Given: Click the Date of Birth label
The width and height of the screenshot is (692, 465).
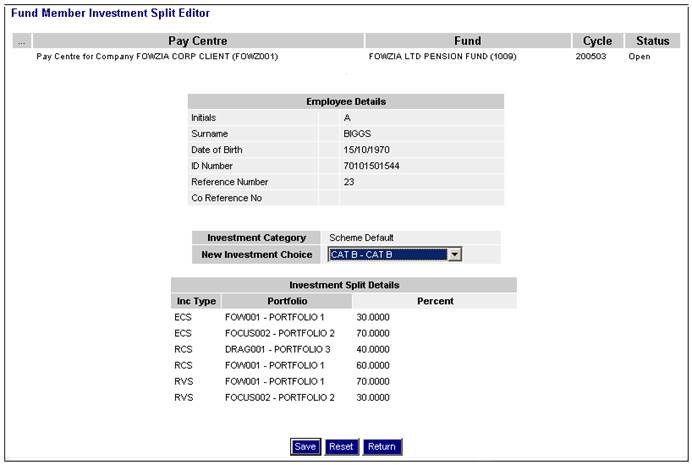Looking at the screenshot, I should pyautogui.click(x=217, y=150).
